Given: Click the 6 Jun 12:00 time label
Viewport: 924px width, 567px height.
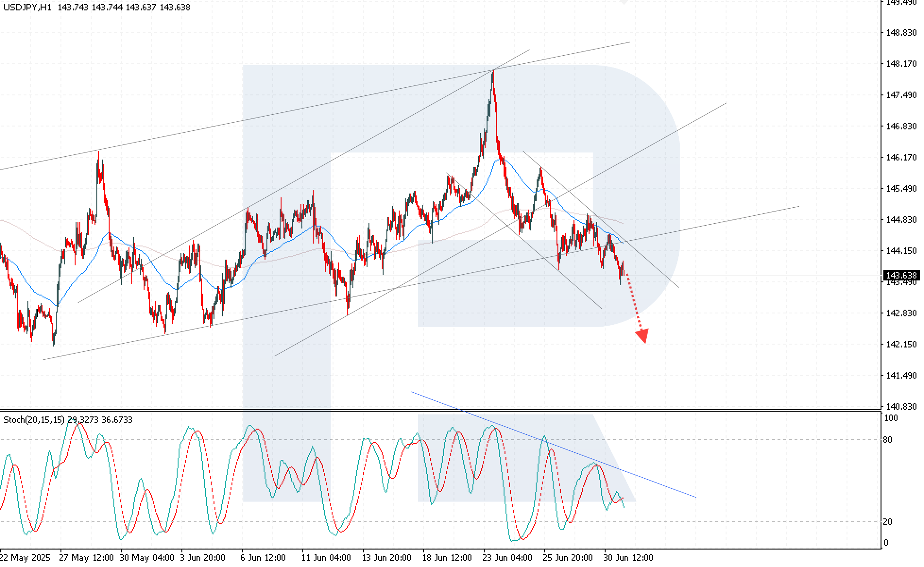Looking at the screenshot, I should (x=263, y=558).
